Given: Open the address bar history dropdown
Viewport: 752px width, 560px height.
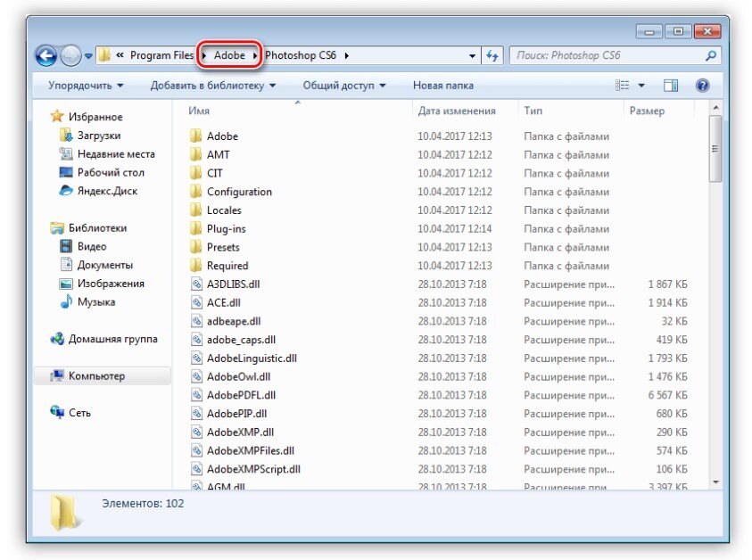Looking at the screenshot, I should tap(472, 56).
